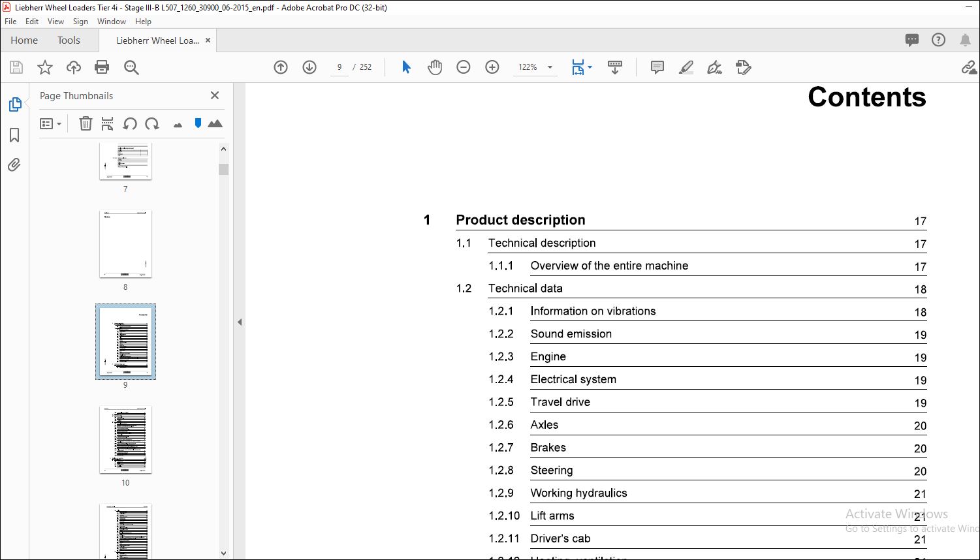Image resolution: width=980 pixels, height=560 pixels.
Task: Zoom out with minus icon
Action: (x=464, y=67)
